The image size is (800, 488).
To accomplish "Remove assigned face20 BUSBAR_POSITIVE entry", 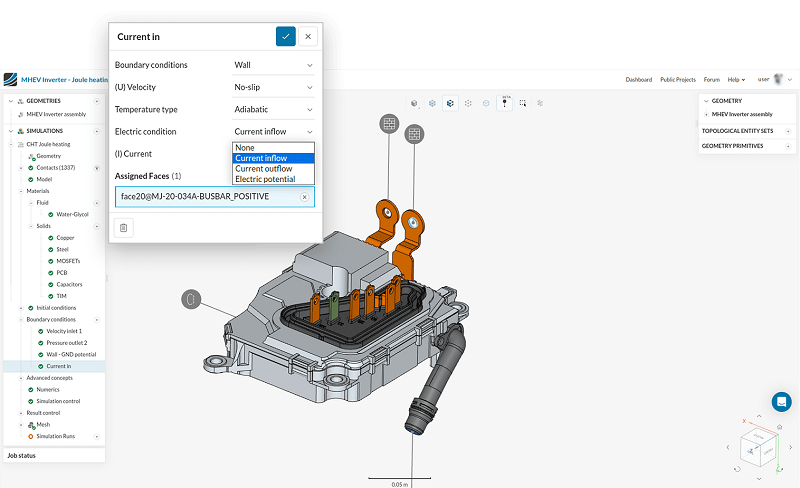I will [305, 197].
